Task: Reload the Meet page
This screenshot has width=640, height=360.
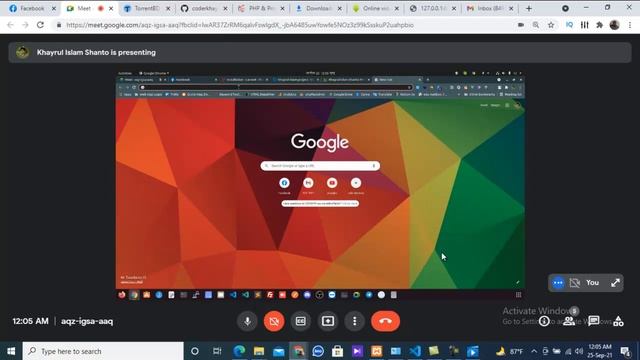Action: 40,25
